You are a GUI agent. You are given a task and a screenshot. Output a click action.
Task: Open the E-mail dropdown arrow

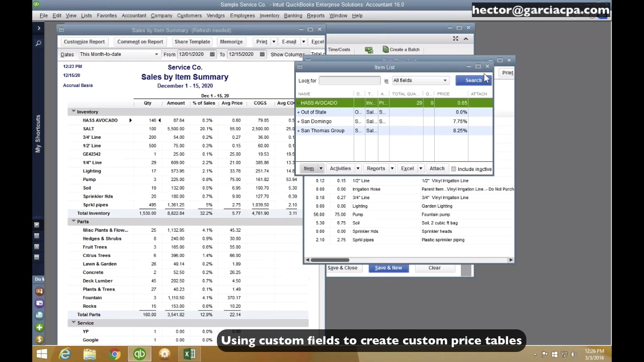click(x=303, y=42)
